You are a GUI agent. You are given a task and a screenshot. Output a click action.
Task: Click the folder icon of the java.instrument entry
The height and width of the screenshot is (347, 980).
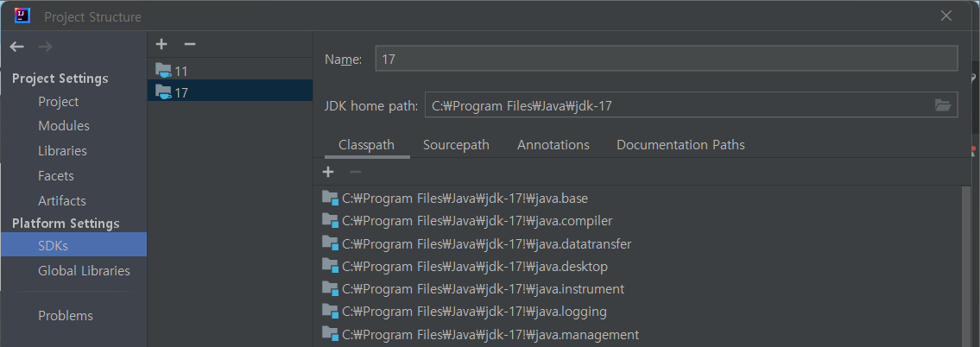[329, 288]
